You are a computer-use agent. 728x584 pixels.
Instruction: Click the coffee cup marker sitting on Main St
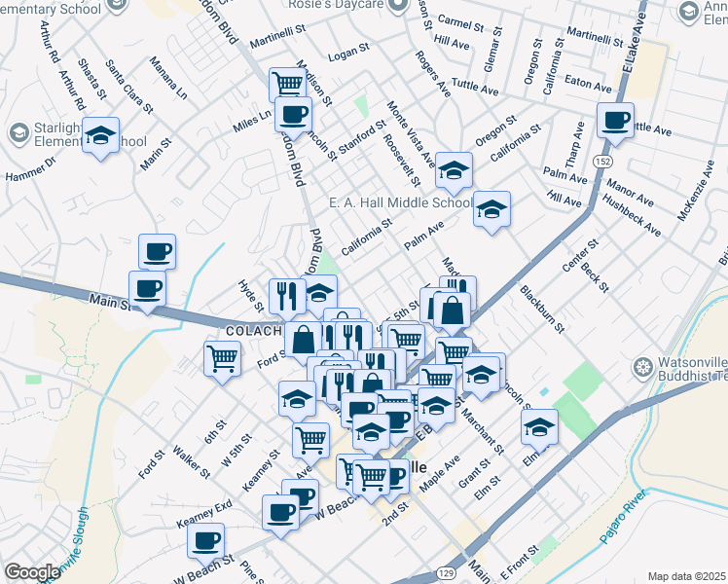147,290
